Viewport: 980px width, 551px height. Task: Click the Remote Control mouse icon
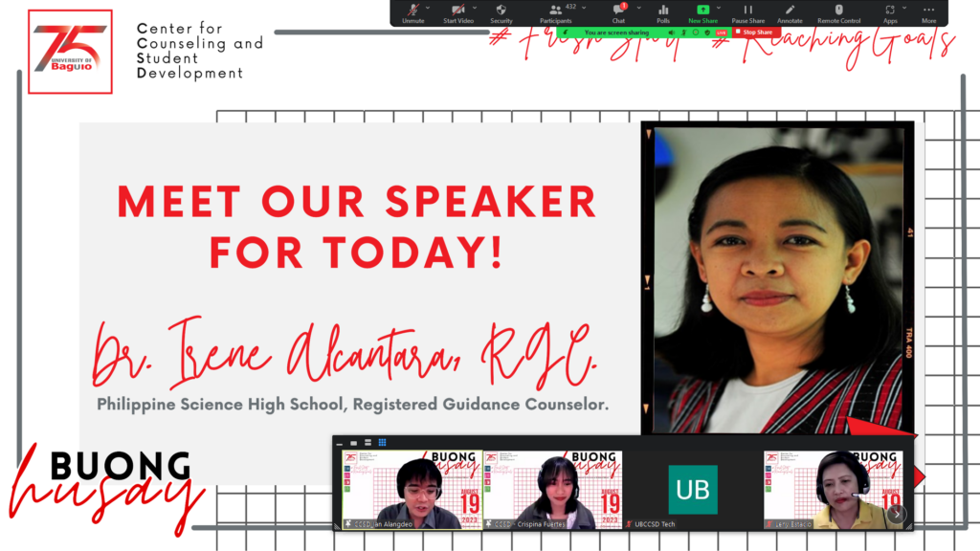(x=838, y=10)
